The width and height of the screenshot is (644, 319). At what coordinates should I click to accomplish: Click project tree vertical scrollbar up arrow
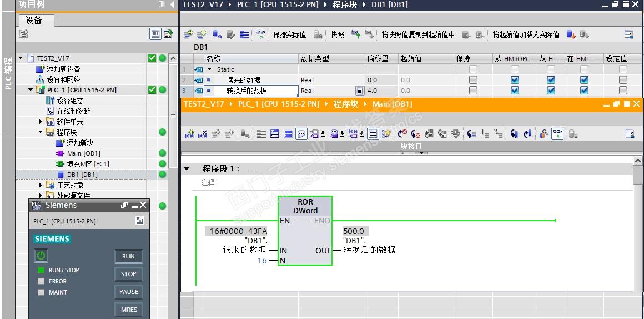173,59
